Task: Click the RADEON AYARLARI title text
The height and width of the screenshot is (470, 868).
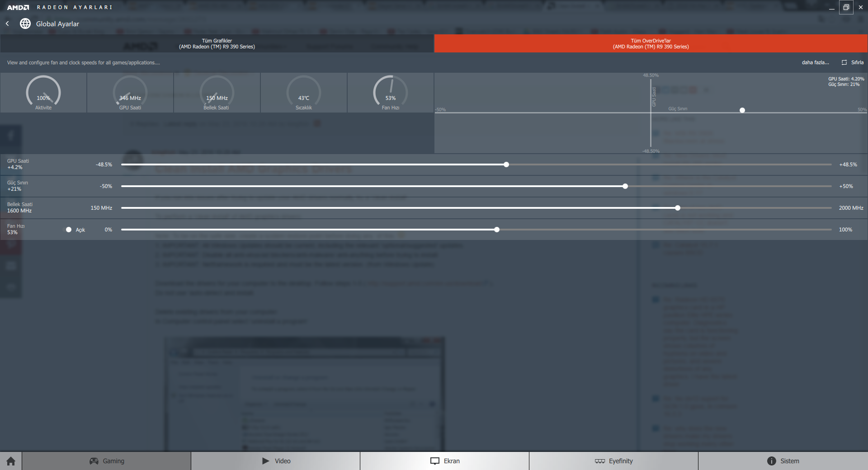Action: click(75, 7)
